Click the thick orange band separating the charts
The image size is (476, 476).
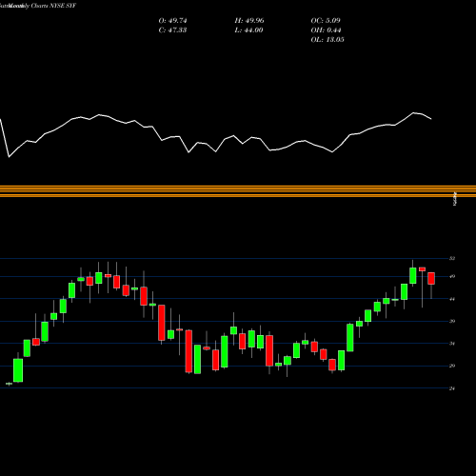[x=238, y=191]
